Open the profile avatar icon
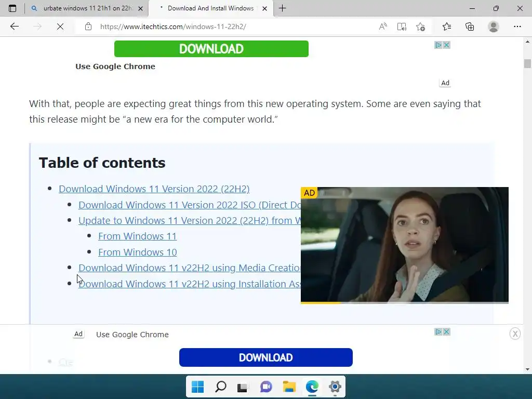The height and width of the screenshot is (399, 532). click(x=494, y=26)
